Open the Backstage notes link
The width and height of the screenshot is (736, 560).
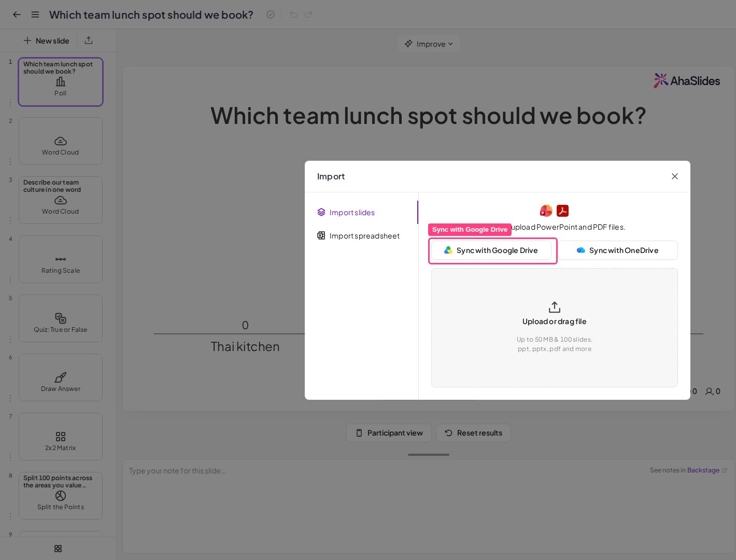(x=707, y=470)
